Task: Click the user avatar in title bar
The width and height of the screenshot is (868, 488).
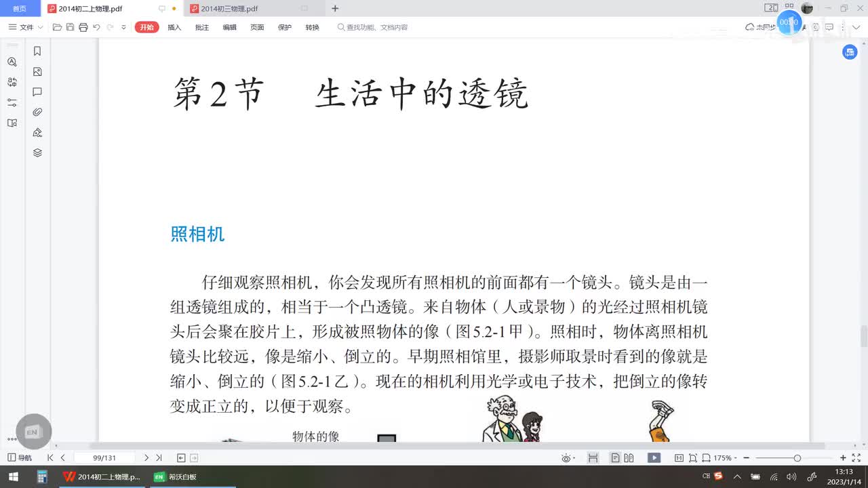Action: pyautogui.click(x=807, y=8)
